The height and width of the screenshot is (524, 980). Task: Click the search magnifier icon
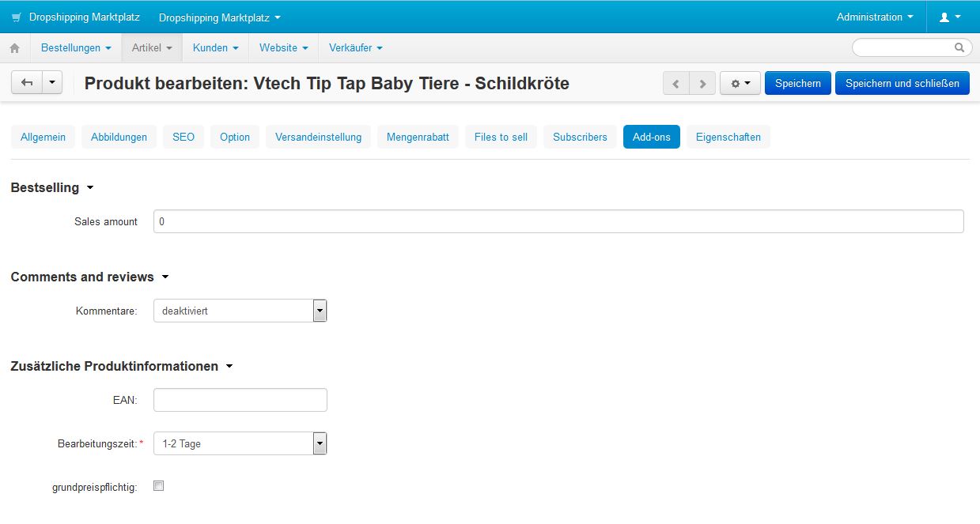pos(959,47)
